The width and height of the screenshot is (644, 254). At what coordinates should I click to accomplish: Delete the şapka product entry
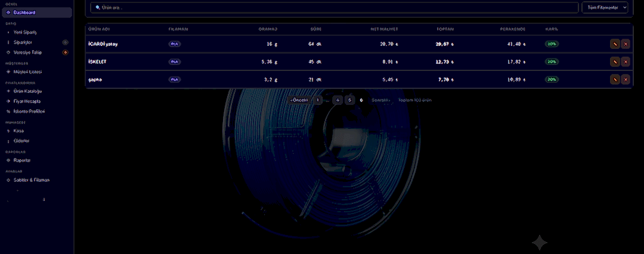tap(626, 79)
